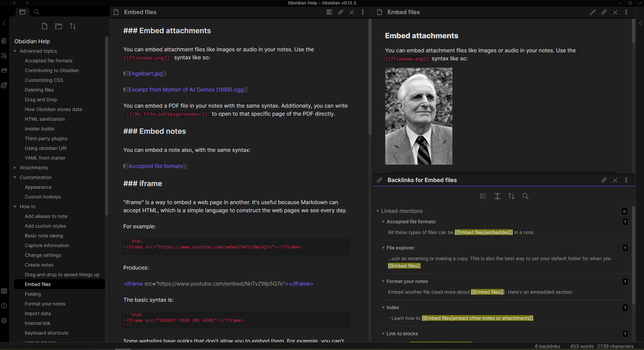Switch the left Embed files pane to preview mode
This screenshot has height=350, width=644.
coord(329,12)
